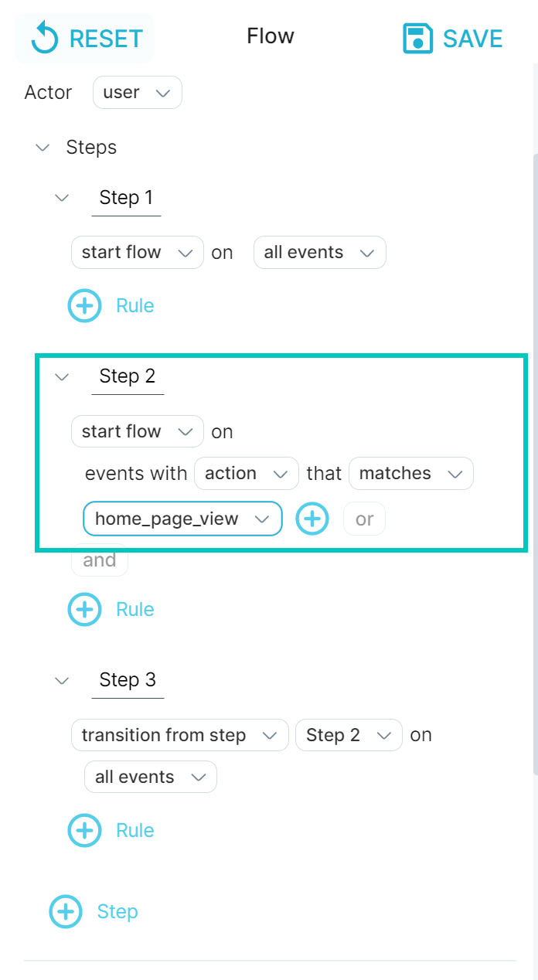This screenshot has width=538, height=980.
Task: Add a rule under Step 3
Action: coord(85,831)
